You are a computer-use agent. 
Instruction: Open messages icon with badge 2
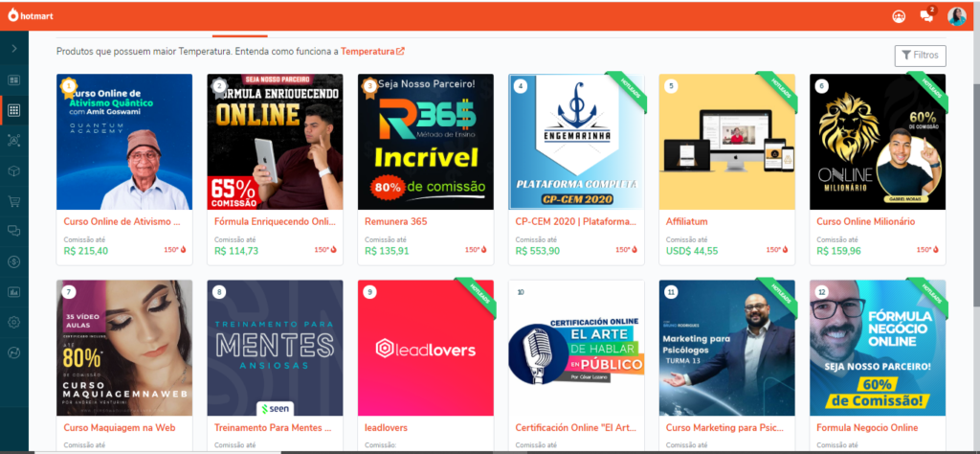click(926, 16)
